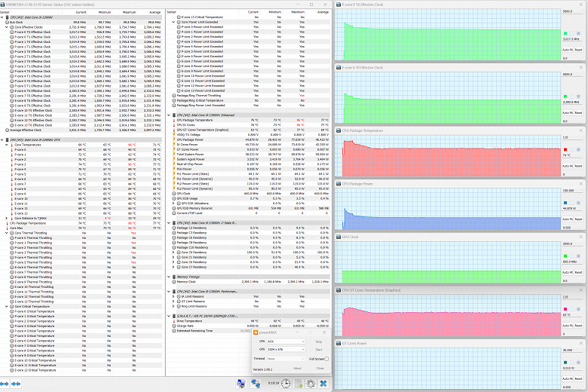
Task: Click the Average Effective Clock row icon
Action: pyautogui.click(x=7, y=130)
